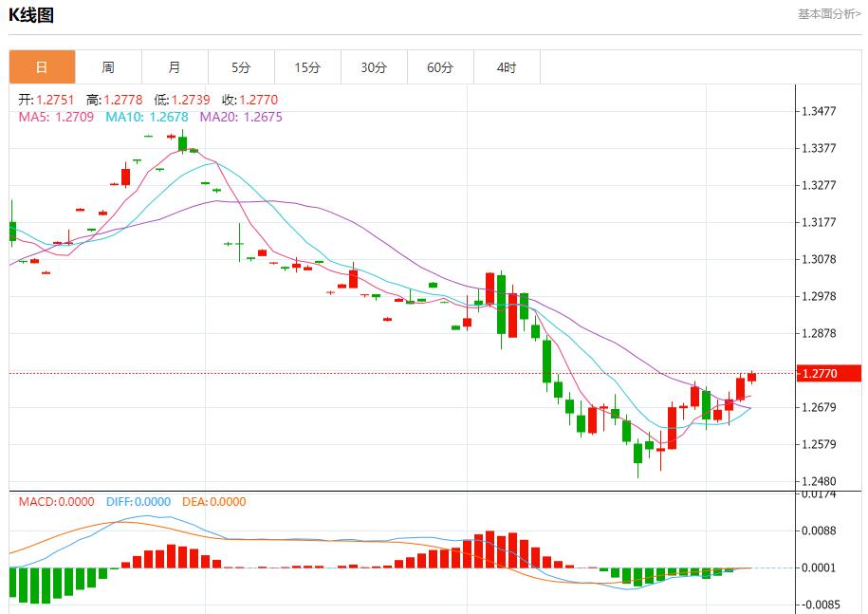Switch to the 5分 interval tab
The image size is (868, 614).
(241, 67)
